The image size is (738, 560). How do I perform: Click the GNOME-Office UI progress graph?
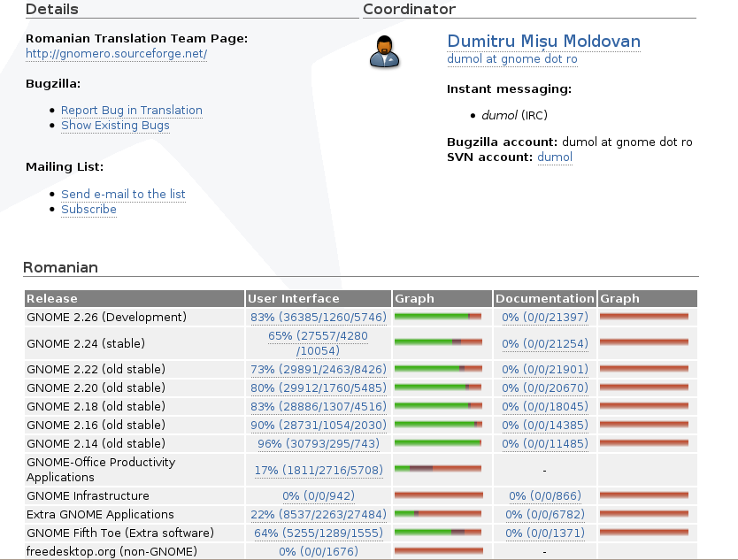[438, 469]
